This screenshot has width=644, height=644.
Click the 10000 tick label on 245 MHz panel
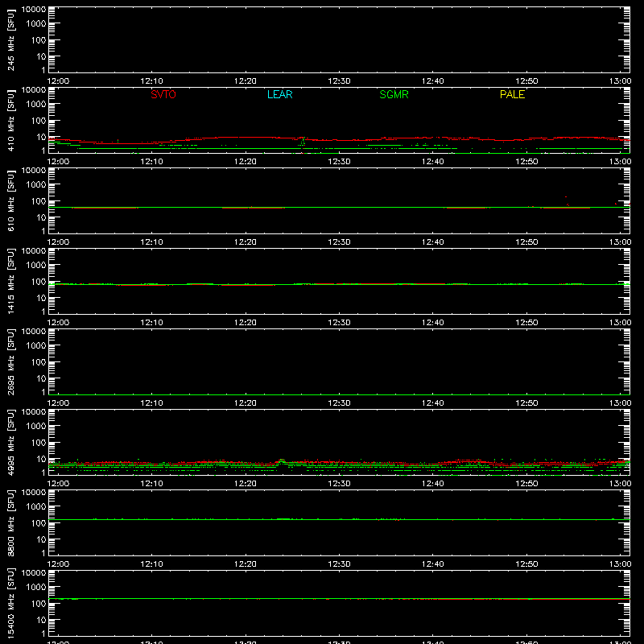click(x=34, y=10)
